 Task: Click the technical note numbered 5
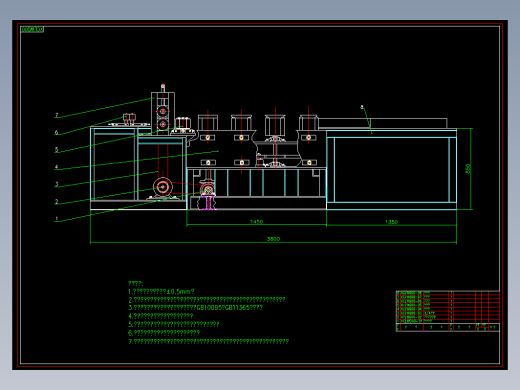[174, 324]
